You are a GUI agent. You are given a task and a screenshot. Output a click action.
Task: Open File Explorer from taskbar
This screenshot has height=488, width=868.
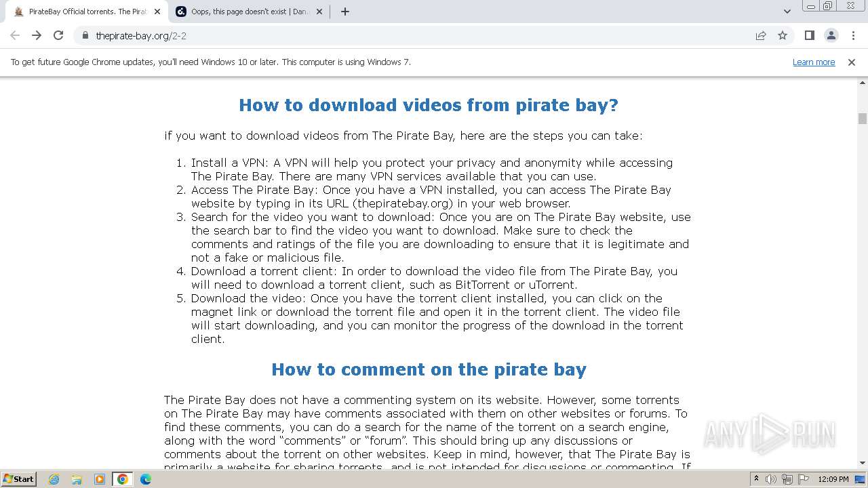[x=77, y=479]
